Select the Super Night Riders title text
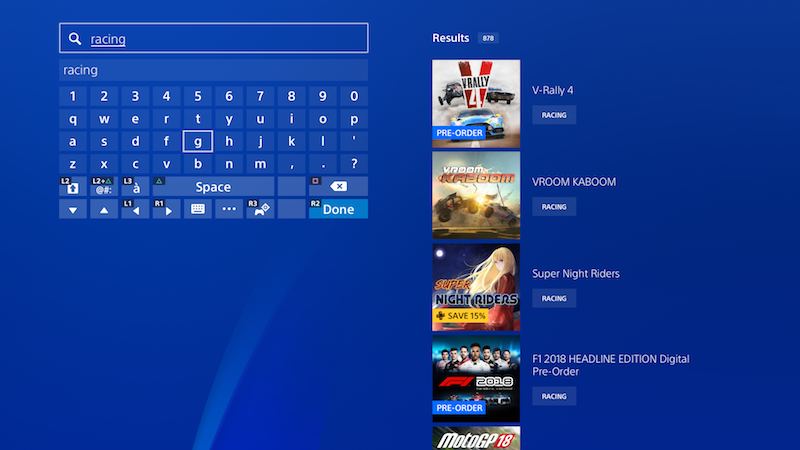The image size is (800, 450). pos(576,273)
